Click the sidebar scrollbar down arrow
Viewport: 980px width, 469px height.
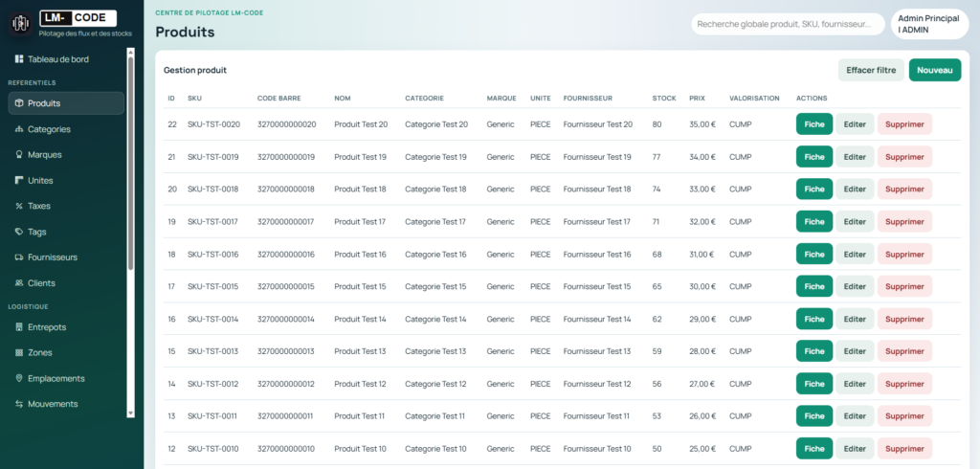pyautogui.click(x=131, y=413)
